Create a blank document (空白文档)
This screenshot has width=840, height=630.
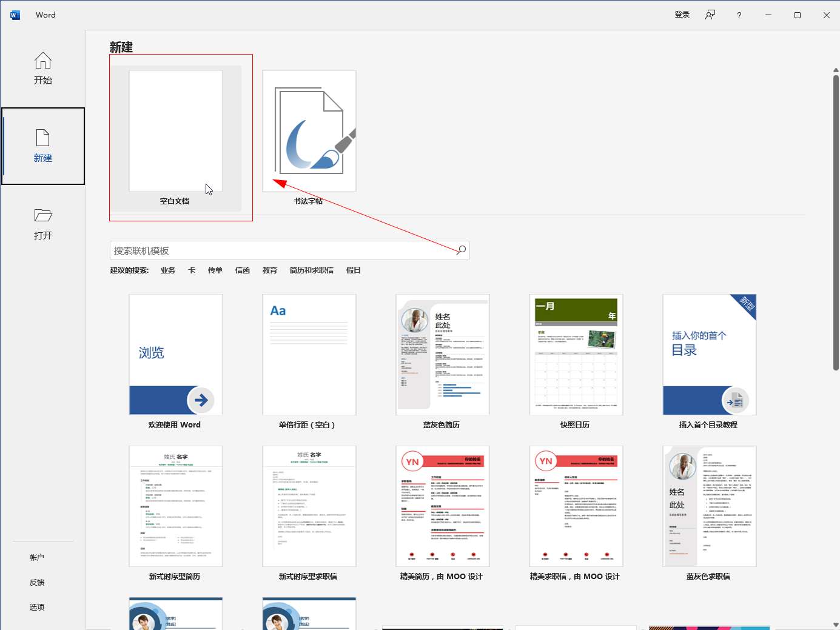pyautogui.click(x=175, y=131)
